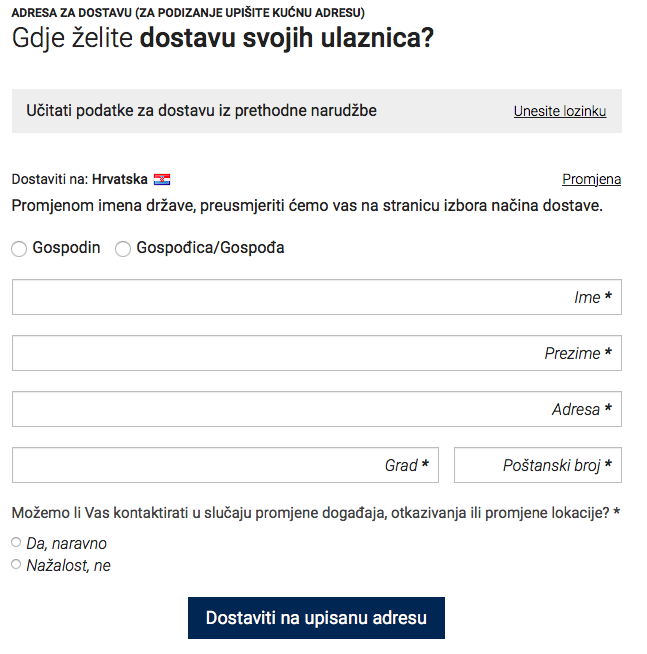The width and height of the screenshot is (647, 654).
Task: Click the "Gdje želite dostavu svojih ulaznica?" heading
Action: (x=222, y=38)
